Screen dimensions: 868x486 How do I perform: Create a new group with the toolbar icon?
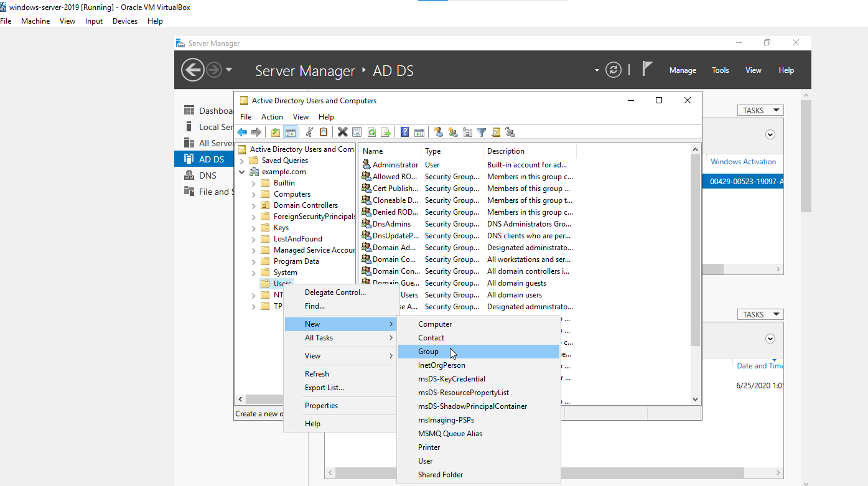coord(453,132)
